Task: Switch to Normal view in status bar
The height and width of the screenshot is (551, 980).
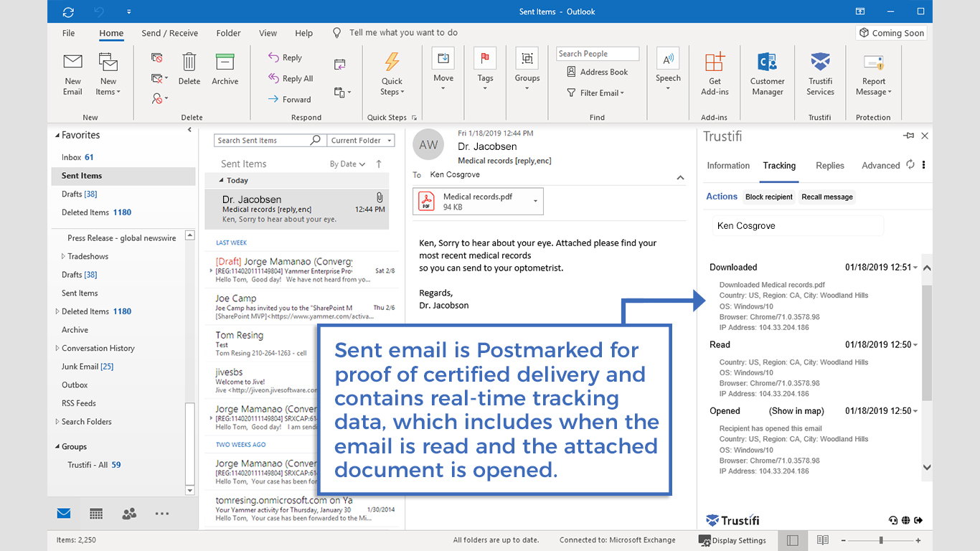Action: pyautogui.click(x=793, y=540)
